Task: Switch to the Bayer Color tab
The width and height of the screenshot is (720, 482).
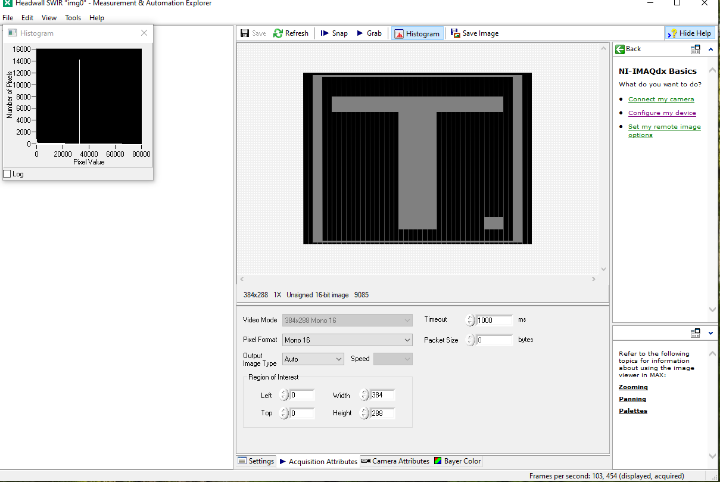Action: pyautogui.click(x=457, y=461)
